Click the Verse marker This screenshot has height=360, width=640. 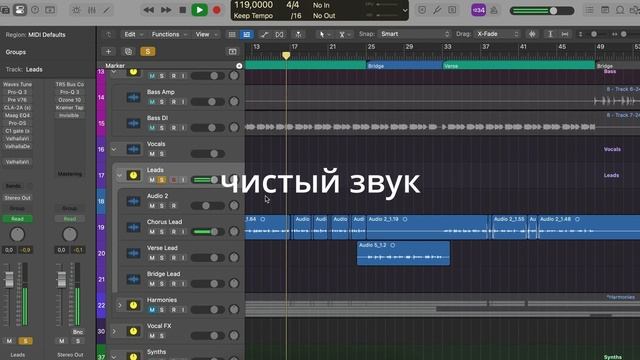coord(519,65)
